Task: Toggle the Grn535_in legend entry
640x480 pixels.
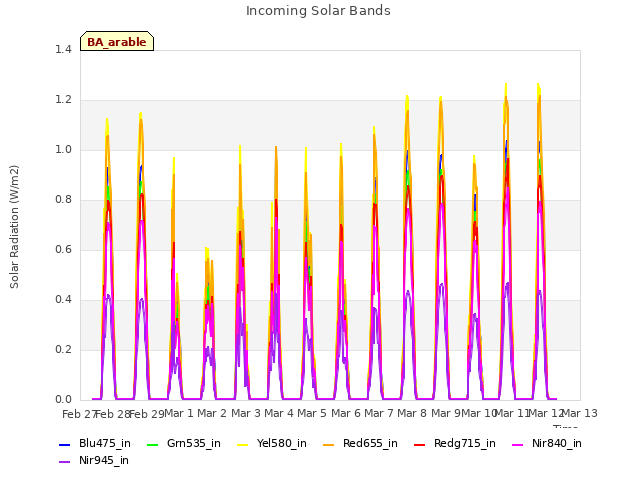Action: [x=184, y=444]
